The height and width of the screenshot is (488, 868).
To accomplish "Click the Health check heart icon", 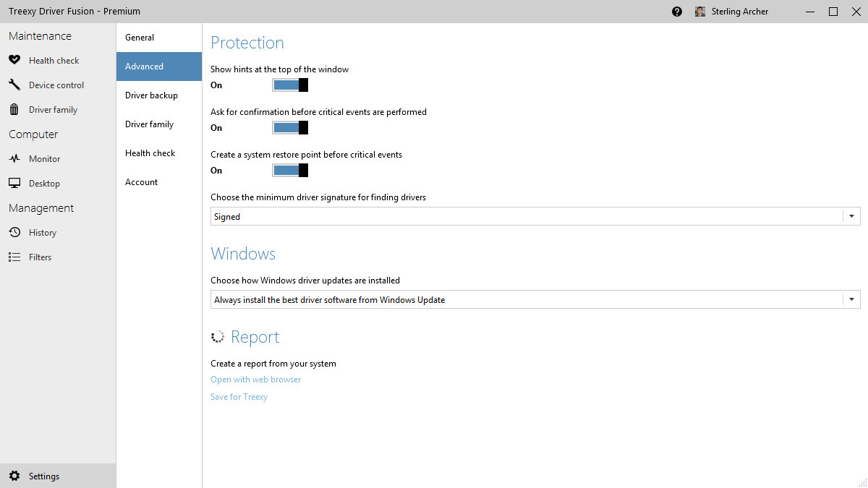I will (14, 60).
